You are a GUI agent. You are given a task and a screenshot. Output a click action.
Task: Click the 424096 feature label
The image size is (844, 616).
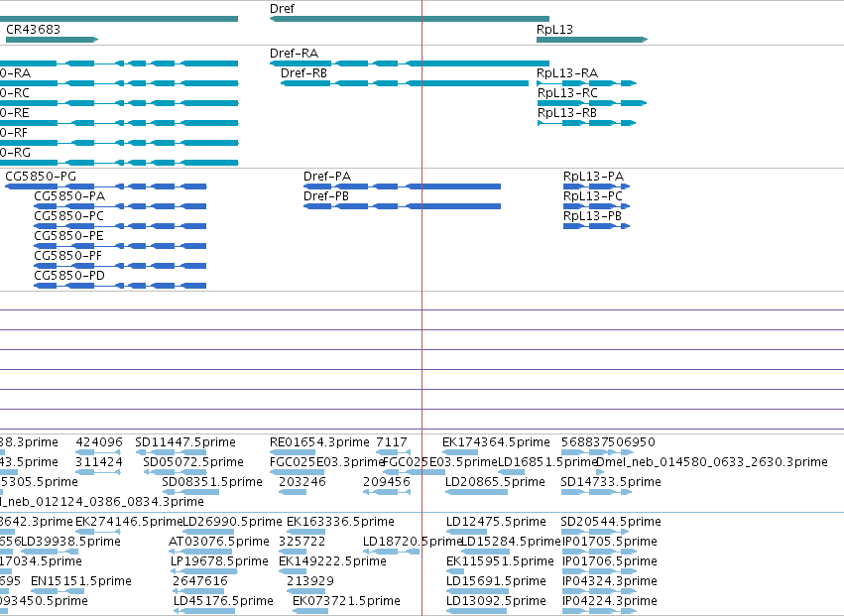(x=99, y=442)
